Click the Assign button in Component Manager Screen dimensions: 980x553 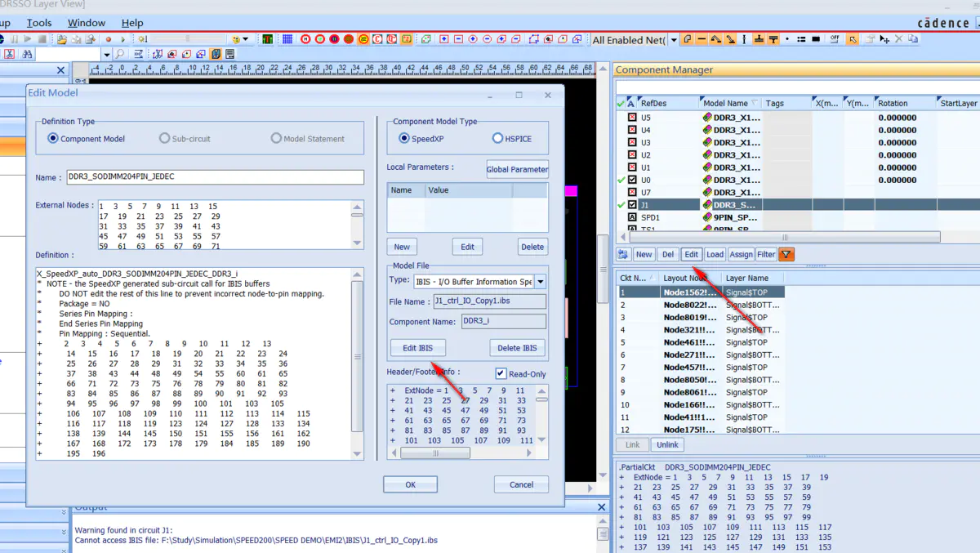click(x=741, y=255)
